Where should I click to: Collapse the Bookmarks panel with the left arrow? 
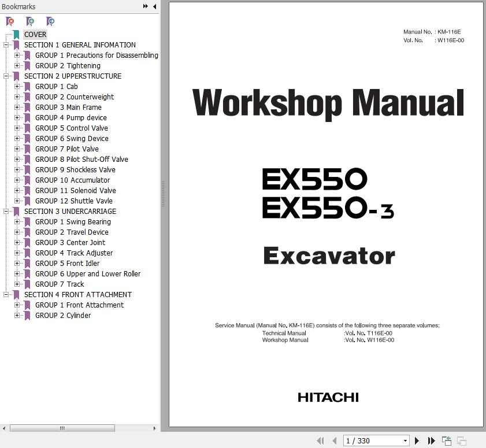pyautogui.click(x=154, y=6)
